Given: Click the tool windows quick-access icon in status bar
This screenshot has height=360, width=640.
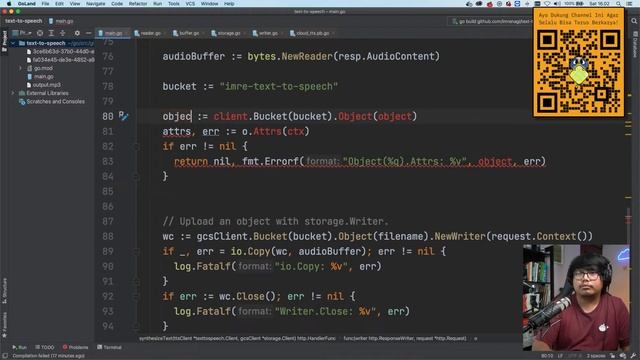Looking at the screenshot, I should (x=4, y=356).
